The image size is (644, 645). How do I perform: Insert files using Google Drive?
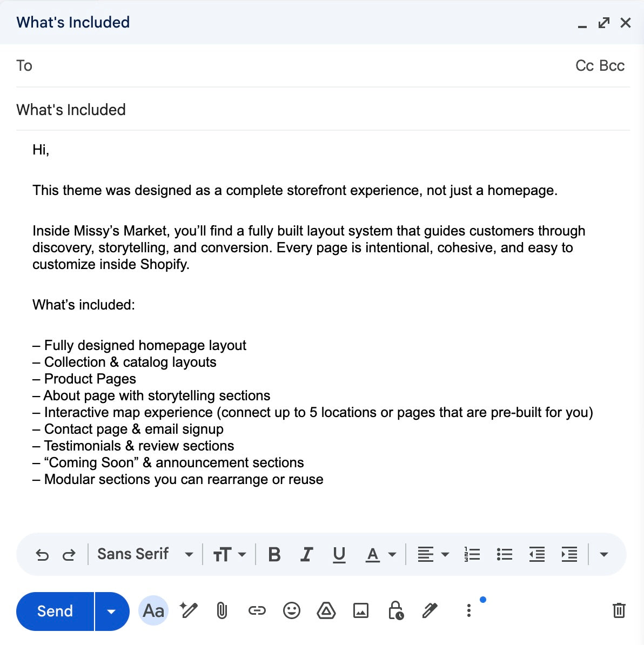click(326, 611)
